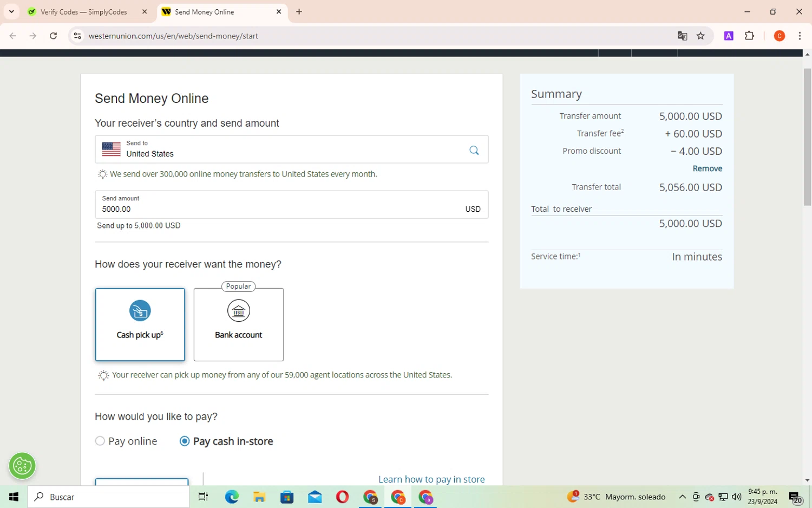This screenshot has width=812, height=508.
Task: Open the Send to country selector
Action: coord(291,149)
